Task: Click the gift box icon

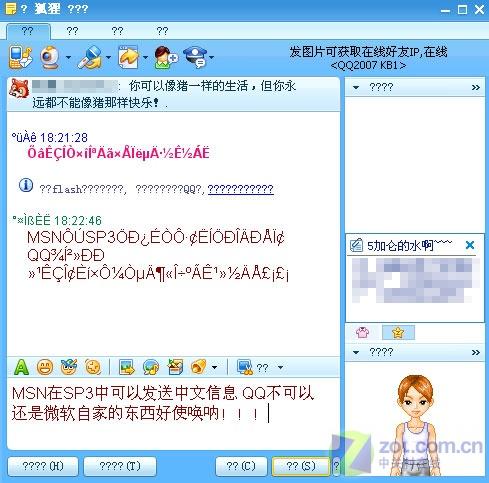Action: coord(175,367)
